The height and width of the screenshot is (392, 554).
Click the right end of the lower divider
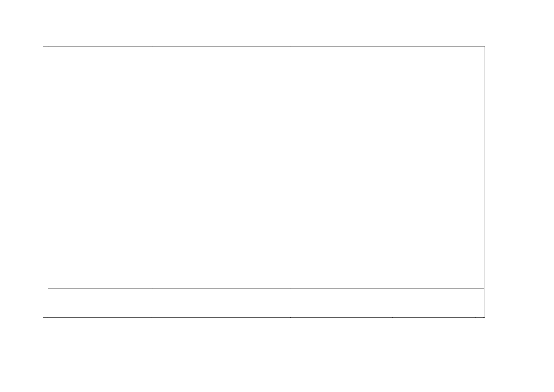click(x=483, y=288)
